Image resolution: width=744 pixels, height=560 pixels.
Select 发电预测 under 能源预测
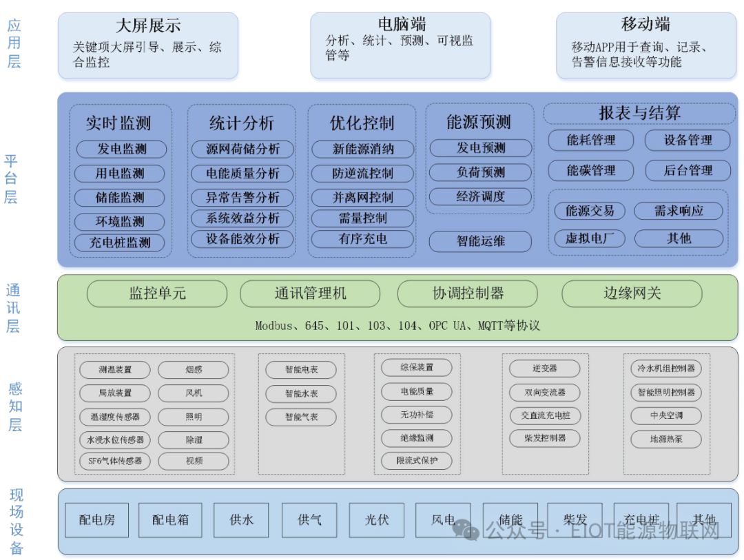click(481, 148)
